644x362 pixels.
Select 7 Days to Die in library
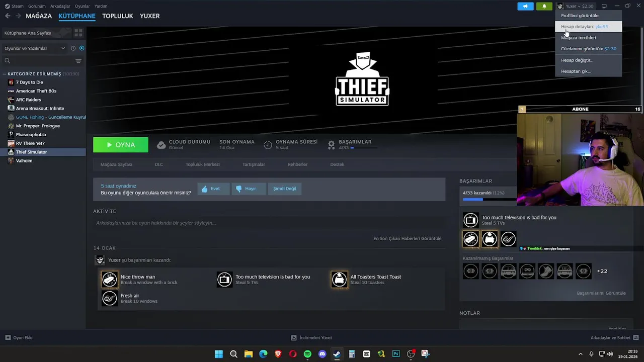click(x=29, y=82)
